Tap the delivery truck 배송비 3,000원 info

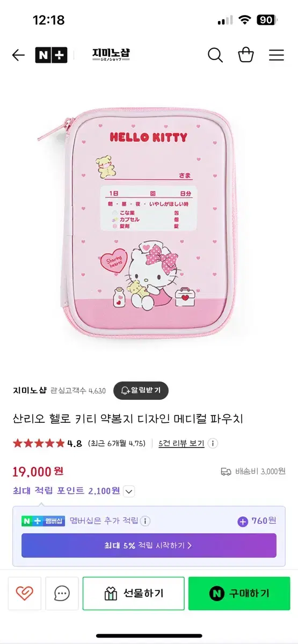click(x=253, y=472)
